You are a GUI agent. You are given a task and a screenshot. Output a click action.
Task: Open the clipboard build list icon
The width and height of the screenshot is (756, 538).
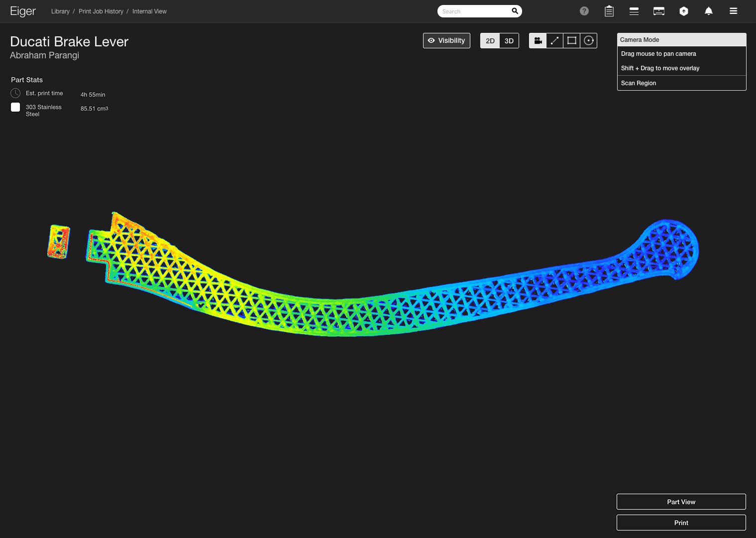tap(609, 11)
